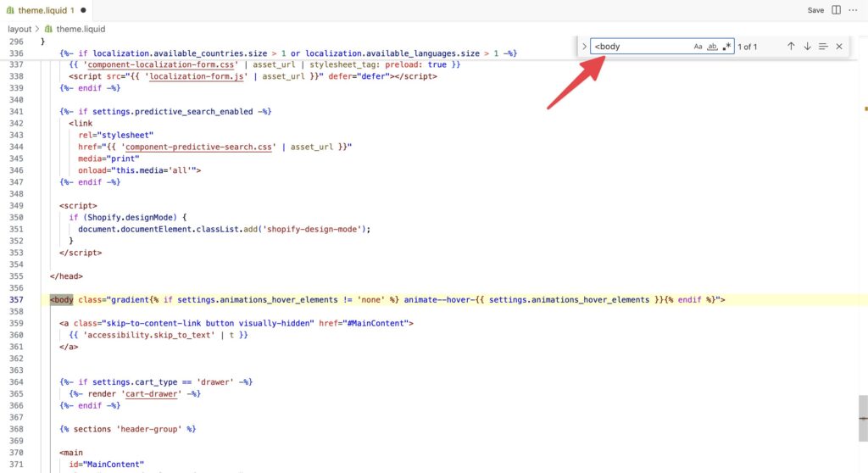
Task: Split the editor view icon
Action: pyautogui.click(x=837, y=10)
